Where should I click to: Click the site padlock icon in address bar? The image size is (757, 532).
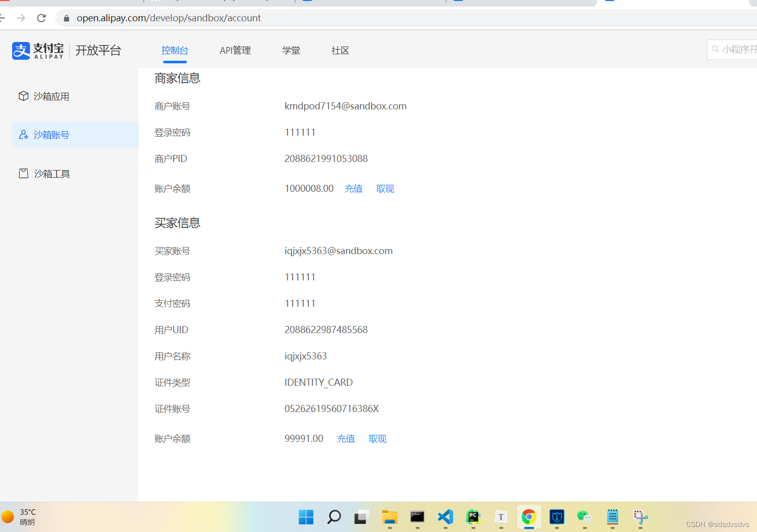tap(66, 18)
